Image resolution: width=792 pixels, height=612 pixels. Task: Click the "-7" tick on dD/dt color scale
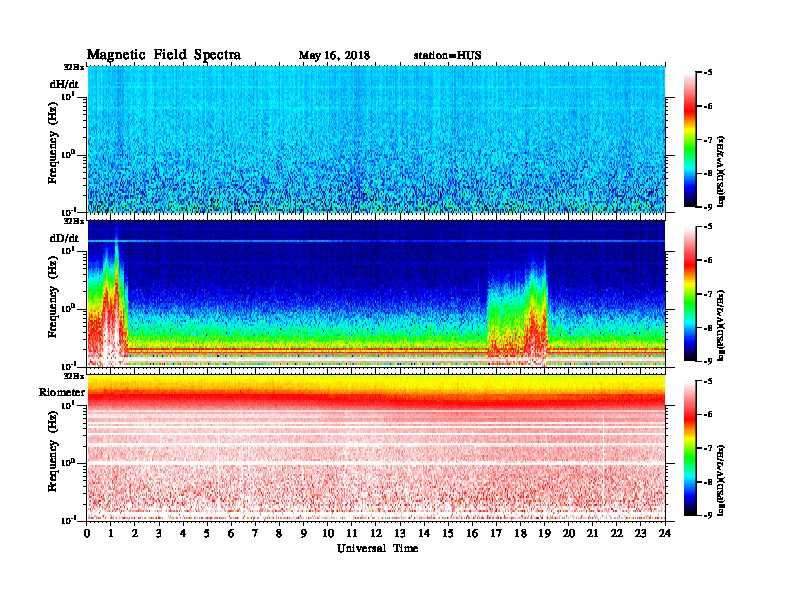click(707, 294)
